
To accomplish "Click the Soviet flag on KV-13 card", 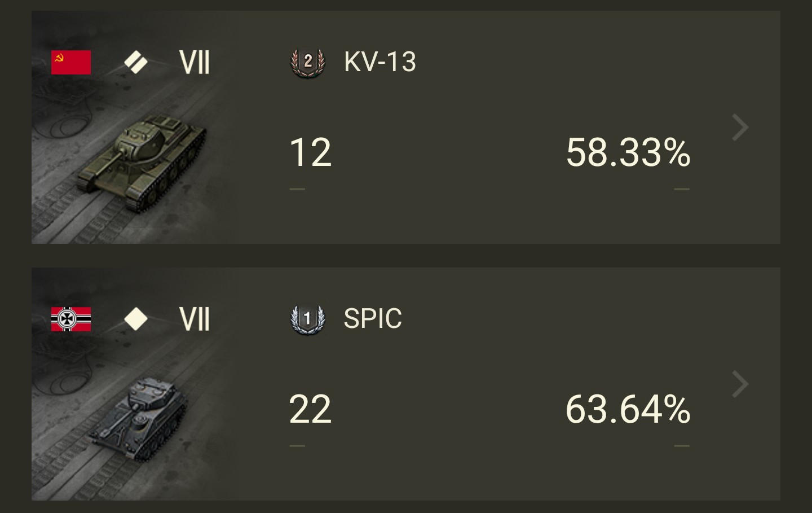I will (71, 62).
